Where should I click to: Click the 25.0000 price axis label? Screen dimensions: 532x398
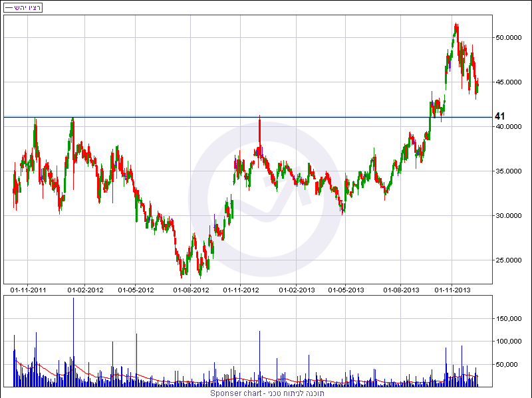pyautogui.click(x=508, y=260)
